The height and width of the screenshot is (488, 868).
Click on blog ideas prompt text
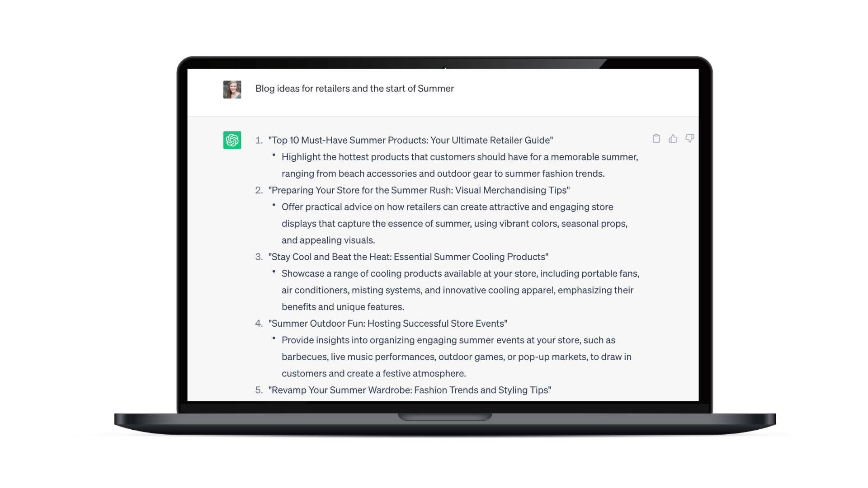pos(354,88)
